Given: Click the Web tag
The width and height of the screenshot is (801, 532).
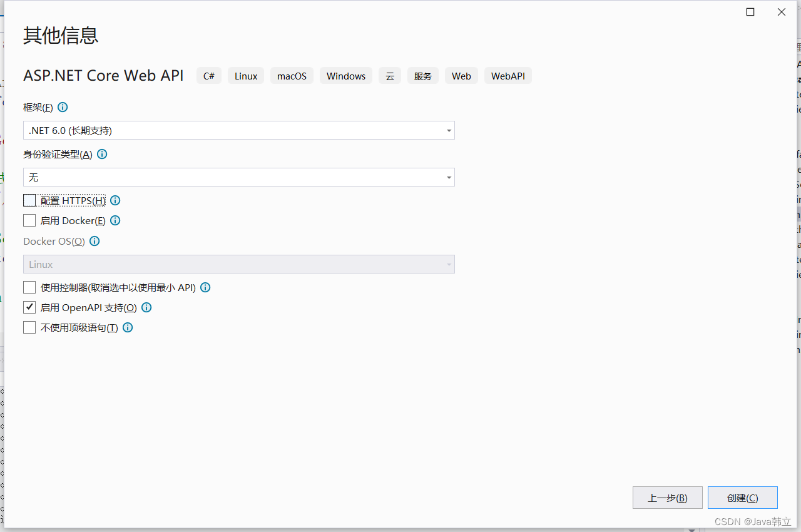Looking at the screenshot, I should [461, 76].
